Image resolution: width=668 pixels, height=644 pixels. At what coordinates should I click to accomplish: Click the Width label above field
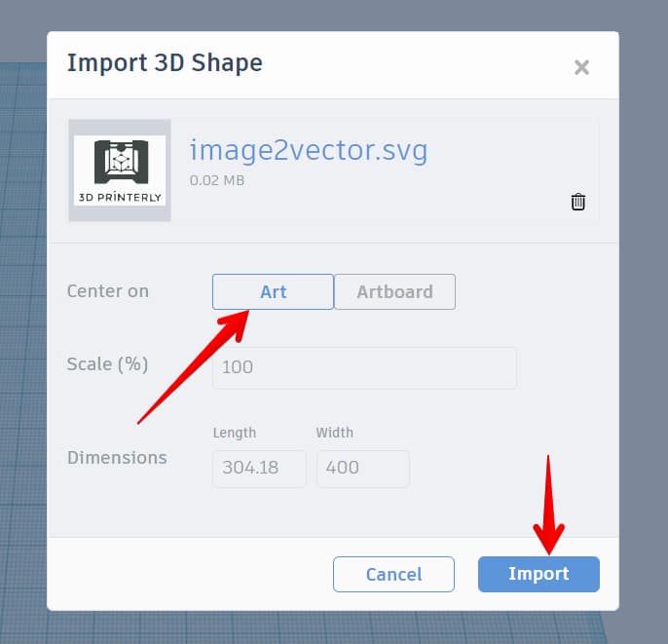pyautogui.click(x=334, y=433)
